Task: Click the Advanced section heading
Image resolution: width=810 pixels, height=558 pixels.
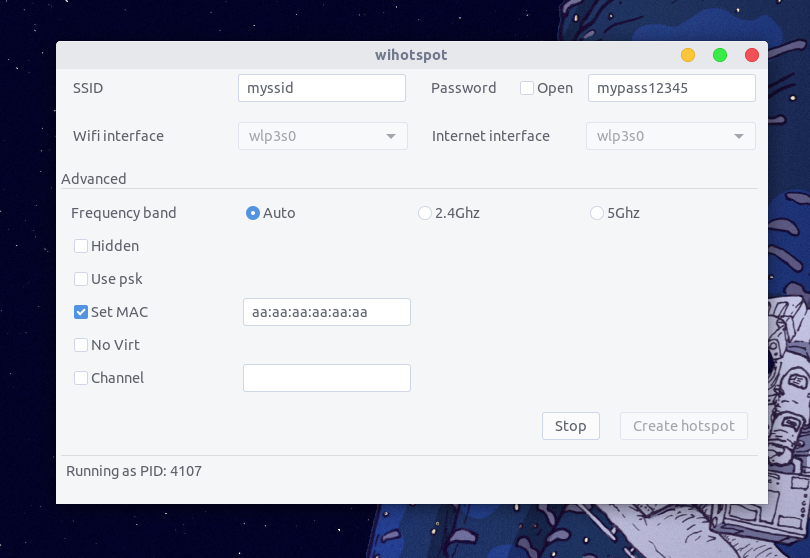Action: (94, 179)
